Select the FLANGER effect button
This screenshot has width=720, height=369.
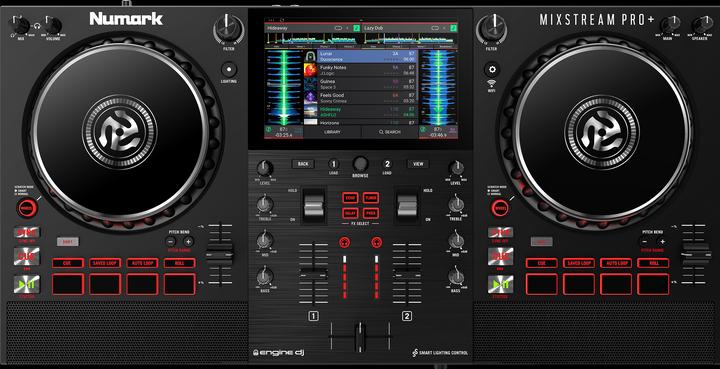pos(371,198)
